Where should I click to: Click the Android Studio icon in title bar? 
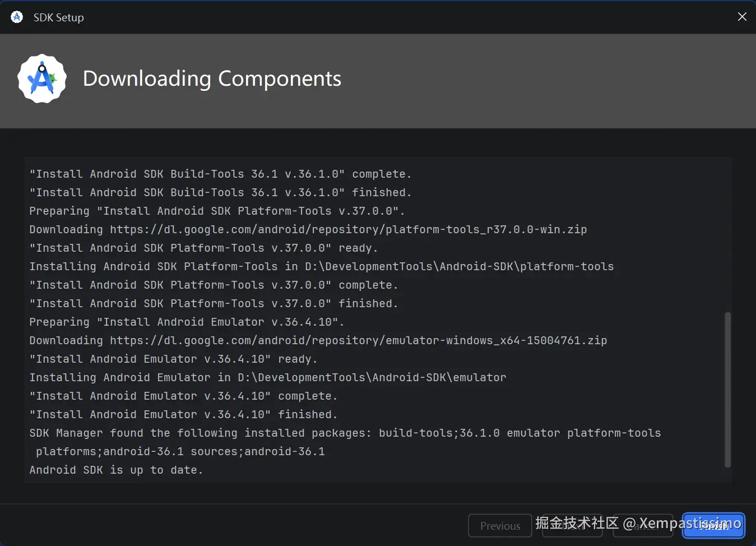[x=17, y=17]
